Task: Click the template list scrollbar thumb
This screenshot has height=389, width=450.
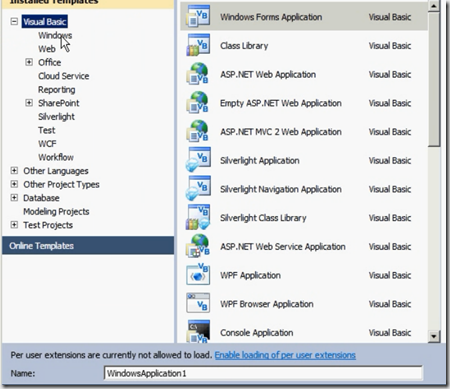Action: pyautogui.click(x=434, y=79)
